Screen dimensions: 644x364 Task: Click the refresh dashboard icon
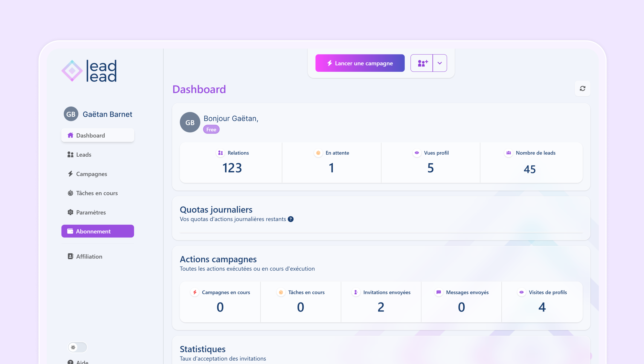582,89
